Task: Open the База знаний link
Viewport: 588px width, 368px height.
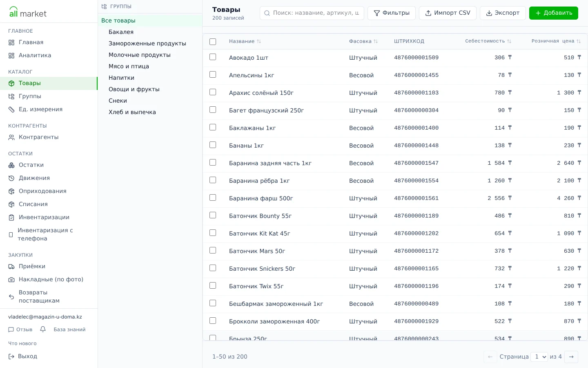Action: tap(69, 330)
